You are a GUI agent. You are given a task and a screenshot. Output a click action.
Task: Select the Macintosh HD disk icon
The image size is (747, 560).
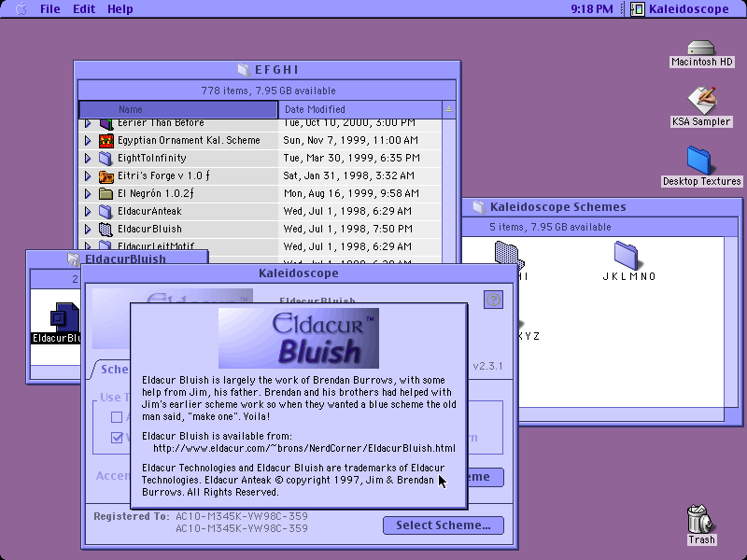coord(701,53)
